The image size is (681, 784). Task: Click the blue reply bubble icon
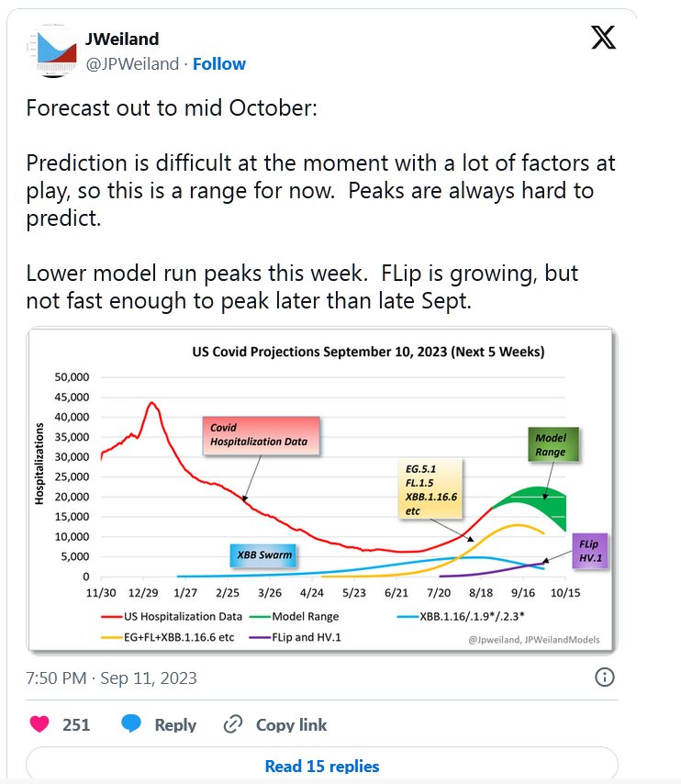coord(131,724)
